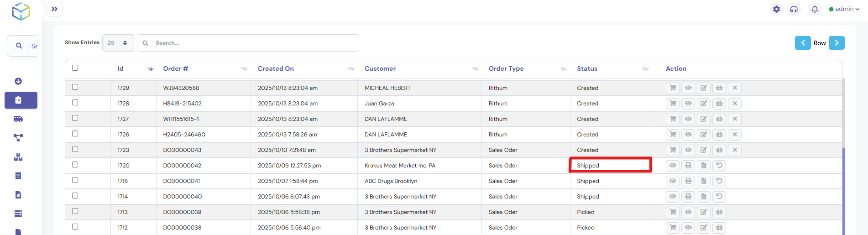Cancel order 1723 with X icon
868x235 pixels.
coord(735,150)
